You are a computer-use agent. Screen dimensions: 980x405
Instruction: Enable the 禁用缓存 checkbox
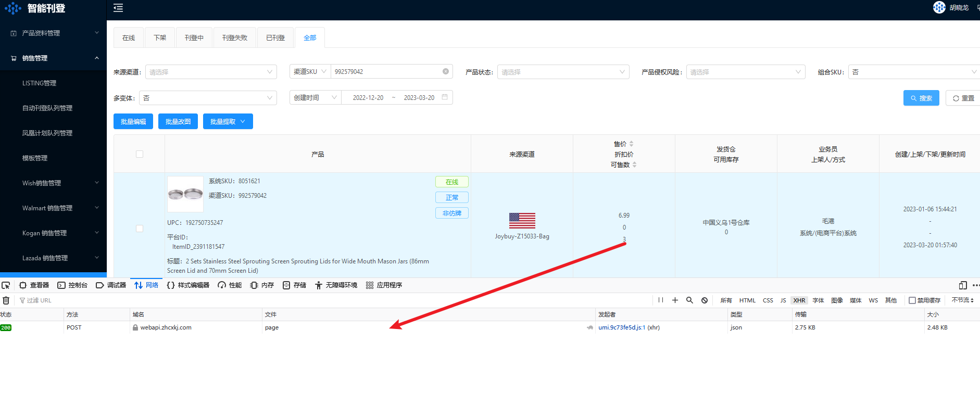coord(912,300)
